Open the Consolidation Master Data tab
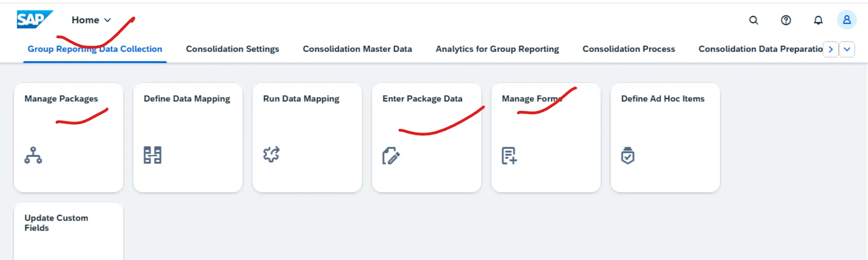The width and height of the screenshot is (868, 260). pyautogui.click(x=357, y=49)
